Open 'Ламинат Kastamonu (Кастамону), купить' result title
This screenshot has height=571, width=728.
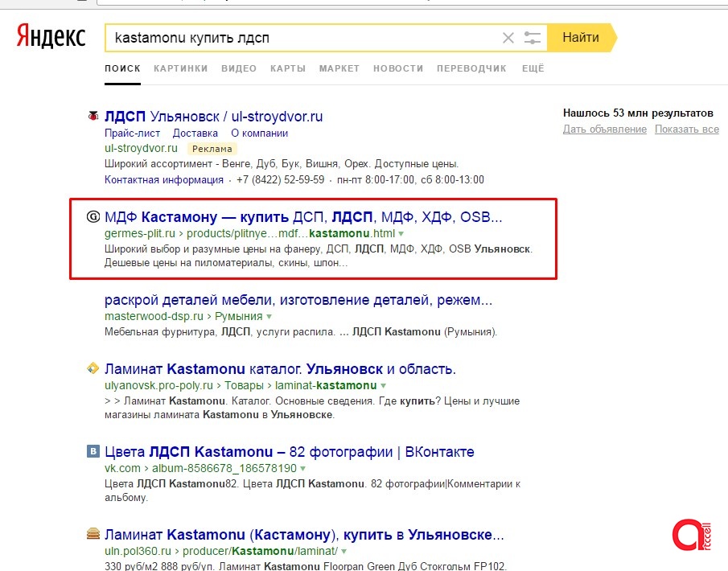tap(304, 535)
